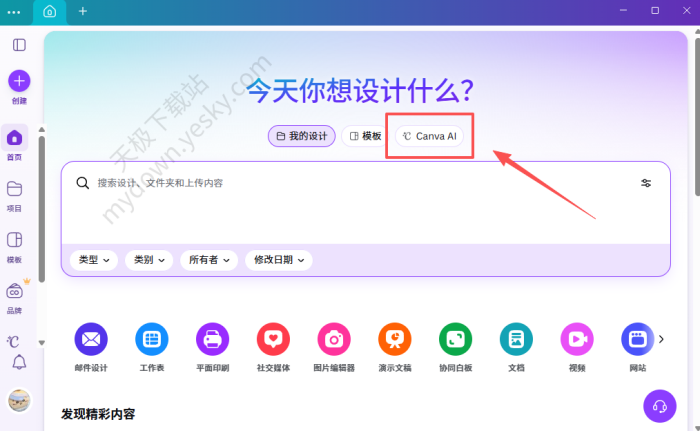Image resolution: width=700 pixels, height=431 pixels.
Task: Expand the Category (类别) filter dropdown
Action: coord(149,260)
